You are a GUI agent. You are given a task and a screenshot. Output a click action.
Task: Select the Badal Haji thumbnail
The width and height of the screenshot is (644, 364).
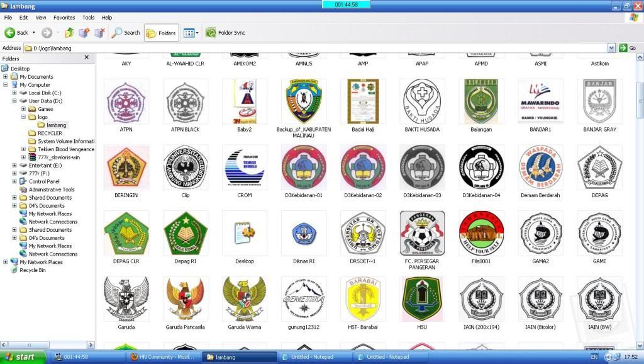coord(363,101)
